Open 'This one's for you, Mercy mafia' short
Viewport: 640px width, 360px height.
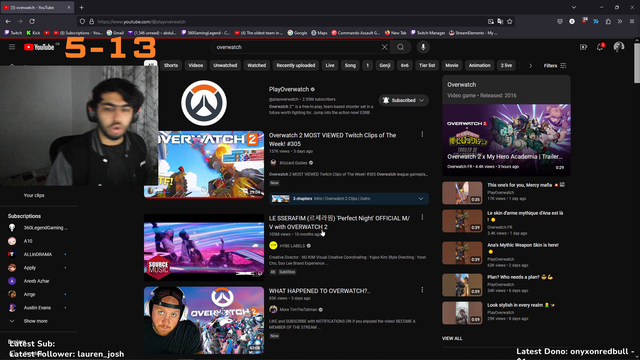point(520,185)
